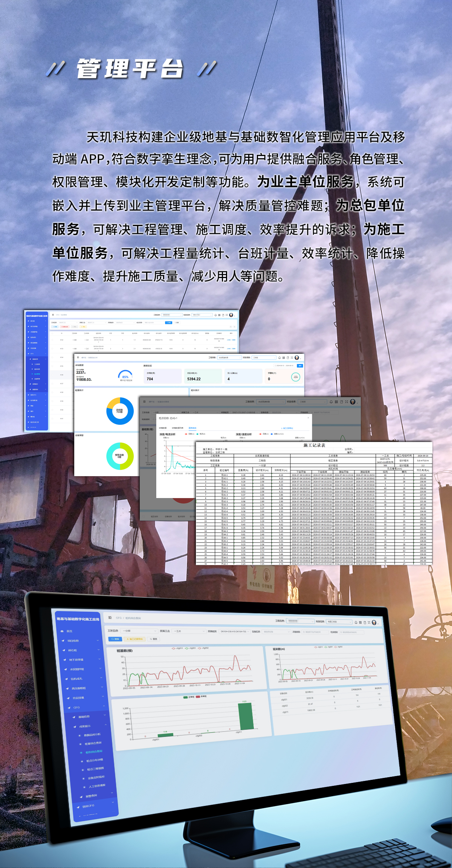Switch to the 图表曲线 tab in the dialog

(192, 428)
